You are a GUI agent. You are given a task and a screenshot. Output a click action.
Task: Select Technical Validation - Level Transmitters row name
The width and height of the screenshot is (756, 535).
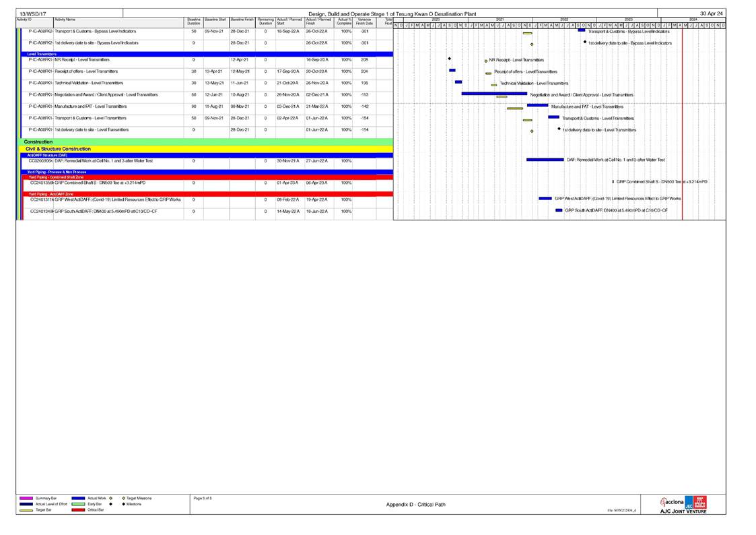pos(91,83)
